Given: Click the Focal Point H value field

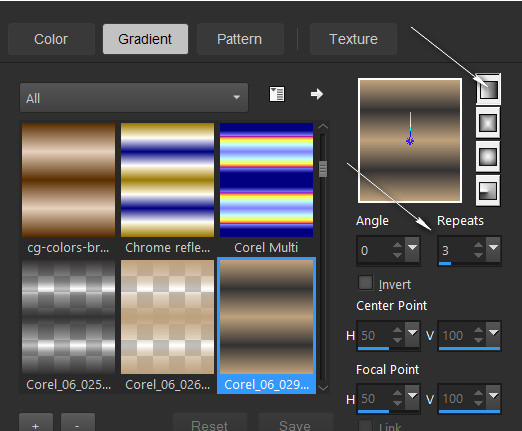Looking at the screenshot, I should click(x=374, y=398).
